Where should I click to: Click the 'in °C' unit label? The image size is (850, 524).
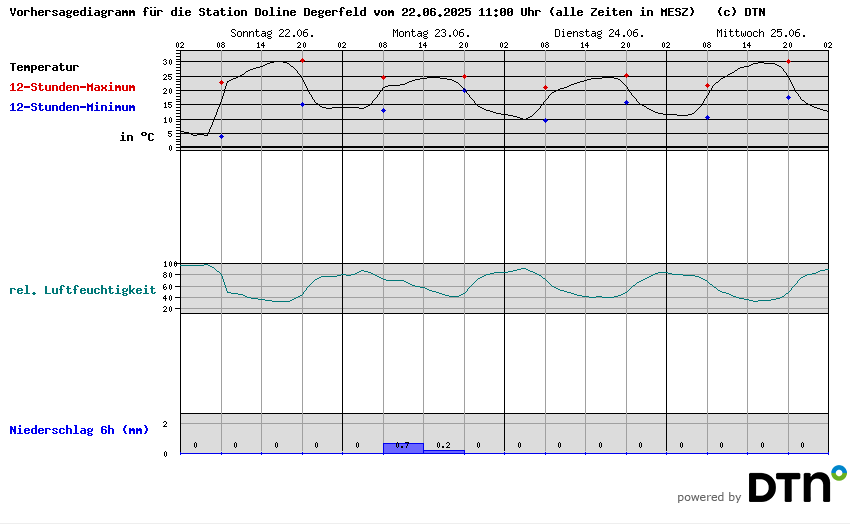point(137,137)
